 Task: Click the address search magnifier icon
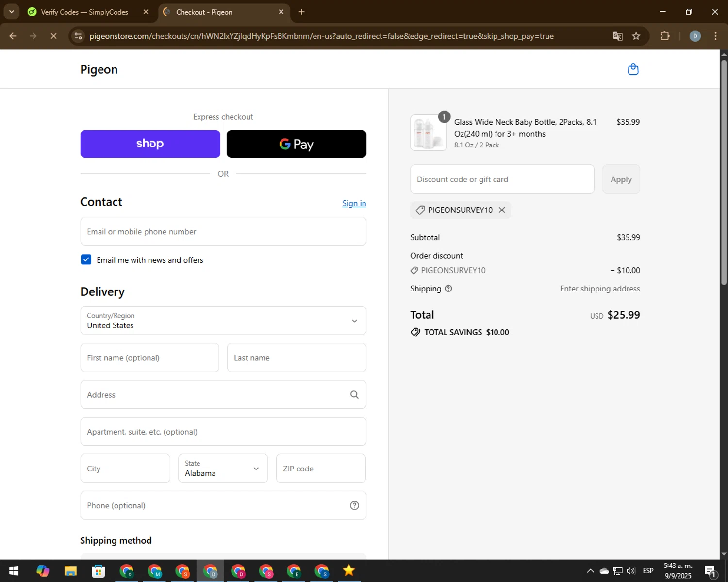(x=354, y=395)
